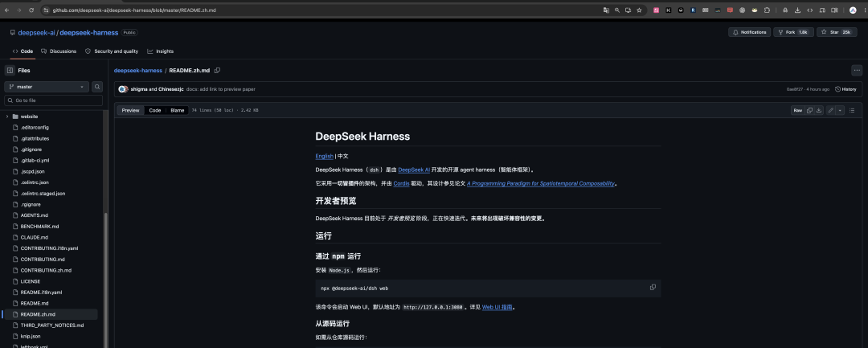Copy the npx command code block
This screenshot has width=868, height=348.
click(653, 287)
